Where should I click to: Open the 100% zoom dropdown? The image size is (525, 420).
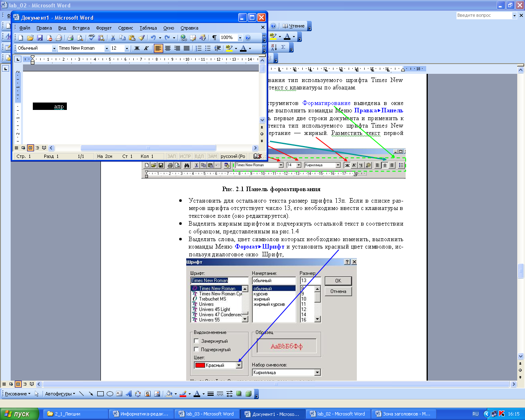click(x=240, y=38)
